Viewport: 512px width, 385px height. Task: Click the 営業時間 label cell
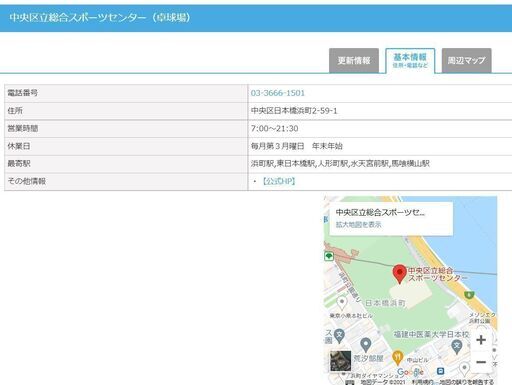pos(126,128)
